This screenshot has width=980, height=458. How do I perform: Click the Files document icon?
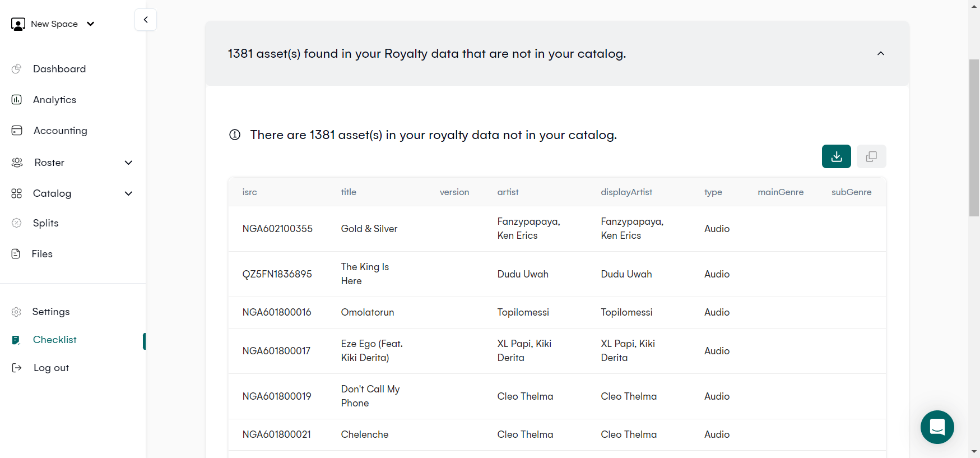click(x=16, y=254)
